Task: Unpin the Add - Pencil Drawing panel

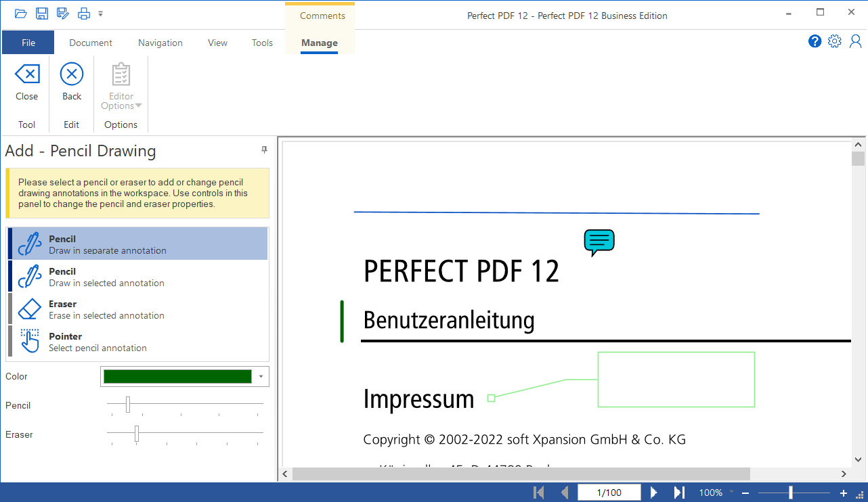Action: 264,150
